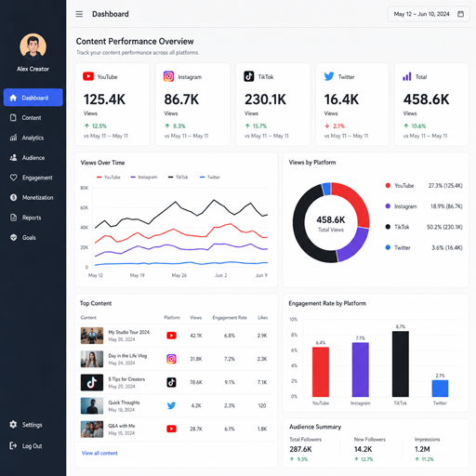Screen dimensions: 476x476
Task: Go to Dashboard in sidebar
Action: coord(33,98)
